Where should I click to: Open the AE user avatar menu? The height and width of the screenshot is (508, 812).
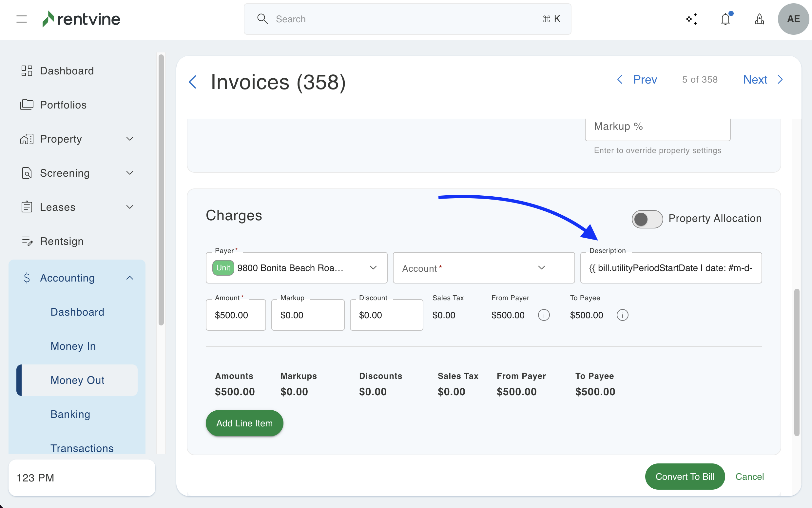[x=793, y=19]
